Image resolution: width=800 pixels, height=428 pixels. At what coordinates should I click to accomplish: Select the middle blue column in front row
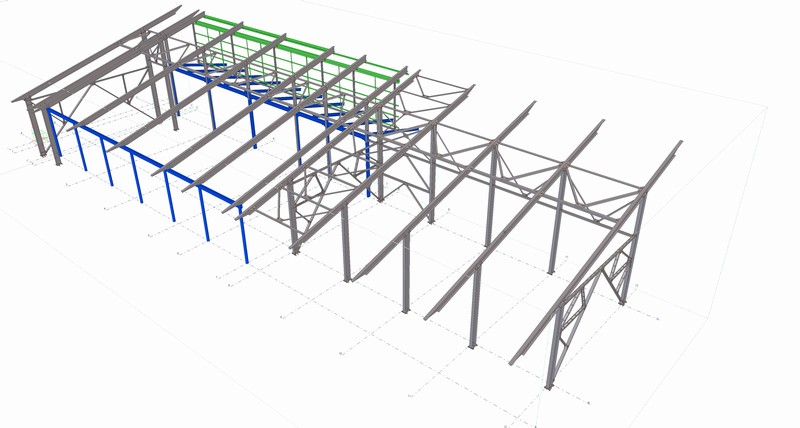(x=140, y=190)
